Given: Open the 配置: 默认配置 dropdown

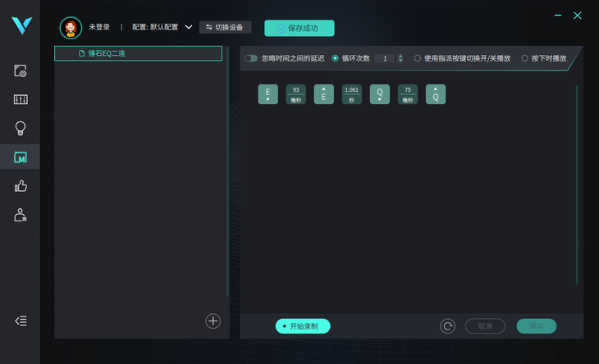Looking at the screenshot, I should click(162, 27).
